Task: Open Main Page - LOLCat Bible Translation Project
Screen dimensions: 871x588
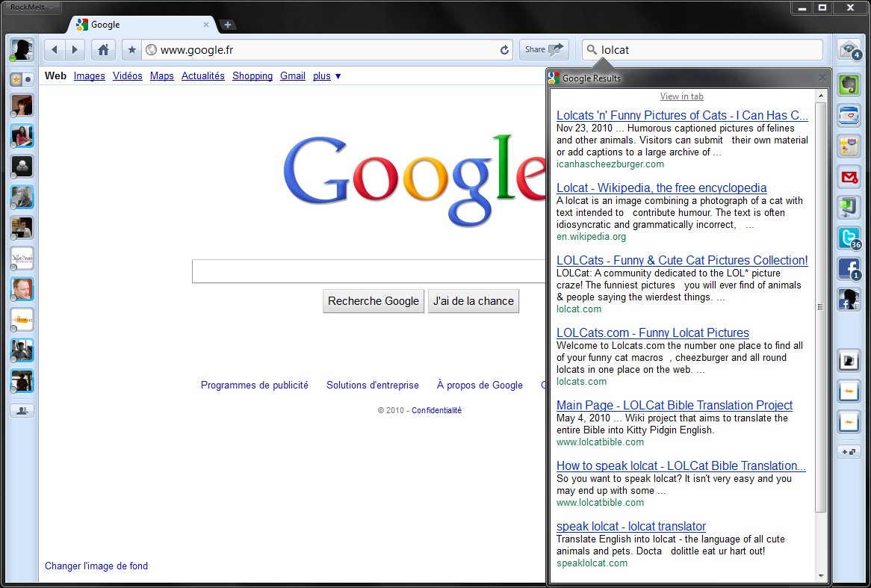Action: tap(675, 405)
